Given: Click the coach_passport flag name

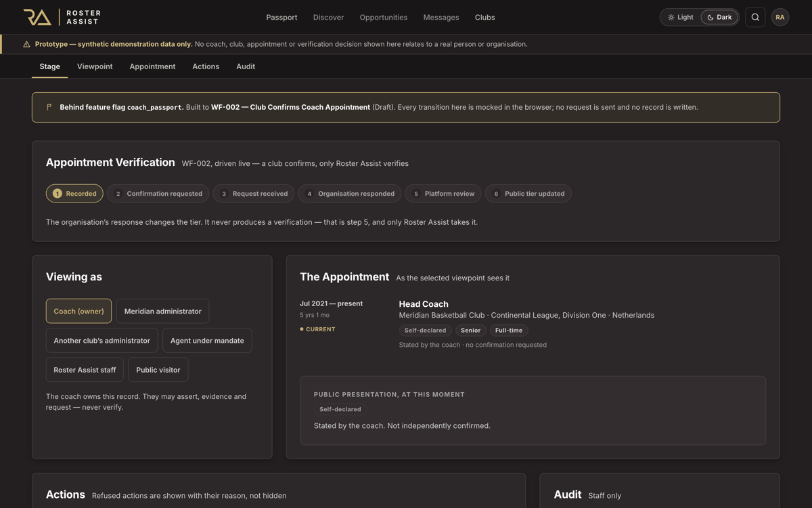Looking at the screenshot, I should click(155, 107).
